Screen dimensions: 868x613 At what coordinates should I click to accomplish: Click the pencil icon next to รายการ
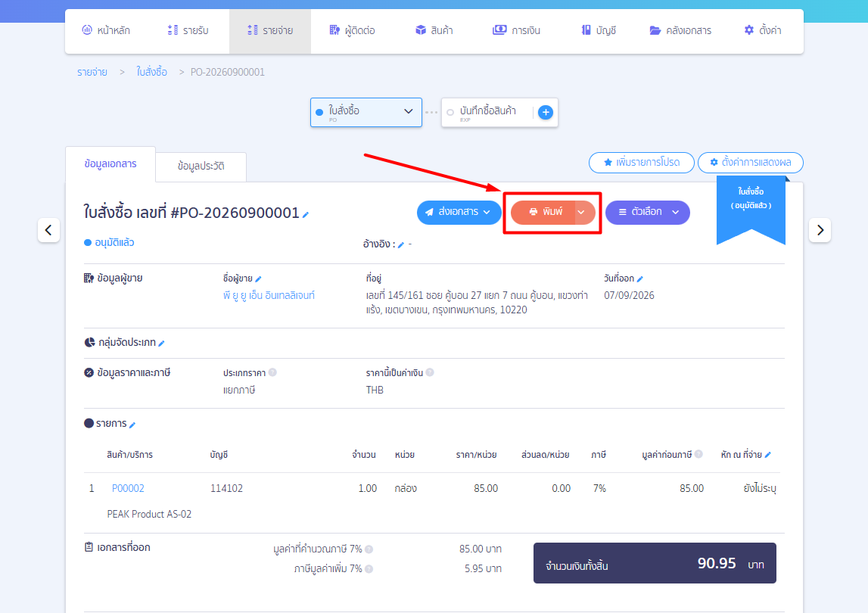tap(132, 425)
